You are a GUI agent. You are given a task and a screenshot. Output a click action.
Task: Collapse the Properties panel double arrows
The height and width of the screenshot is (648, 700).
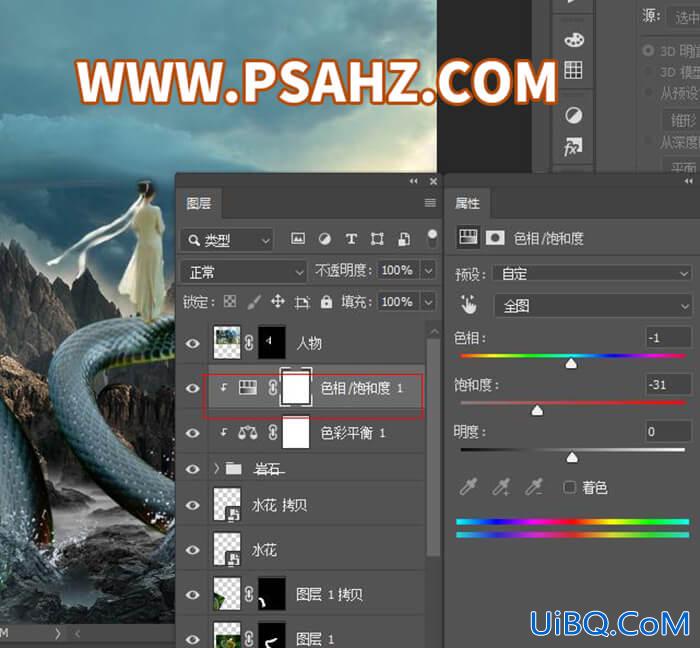(x=688, y=181)
